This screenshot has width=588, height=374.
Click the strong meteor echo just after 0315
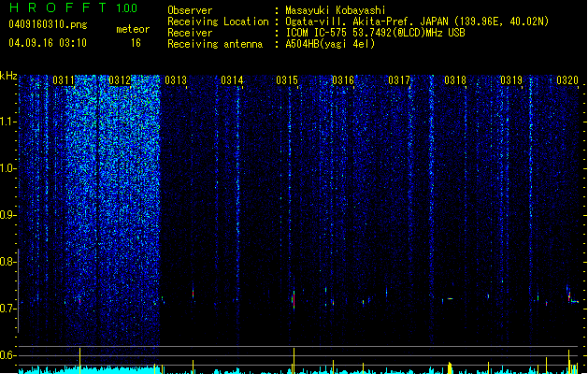click(x=294, y=300)
